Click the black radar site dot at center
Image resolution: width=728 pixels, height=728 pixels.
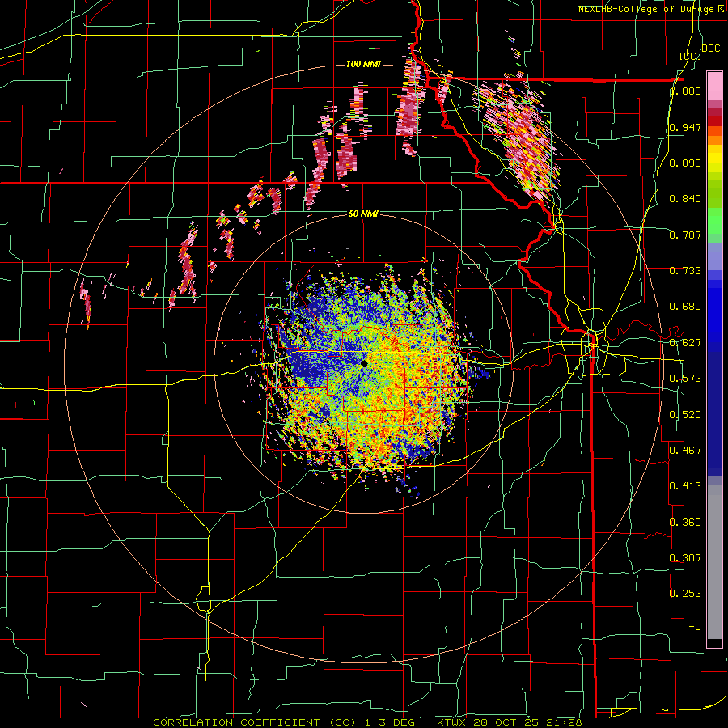click(x=364, y=363)
